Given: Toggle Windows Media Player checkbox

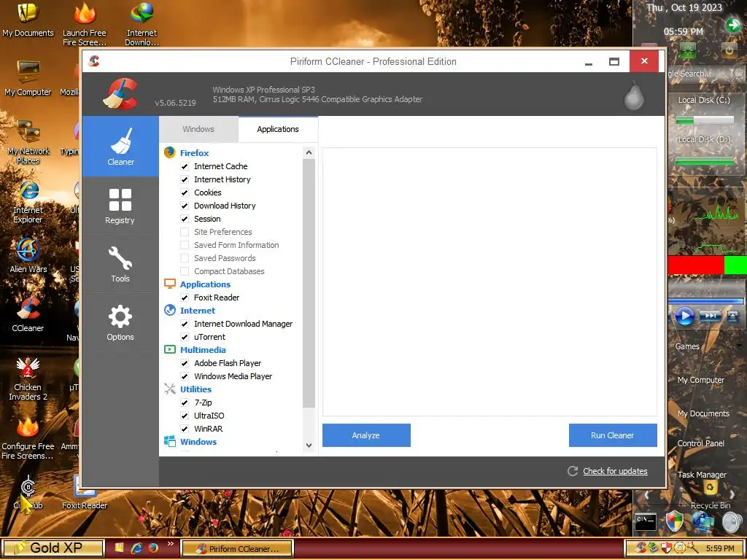Looking at the screenshot, I should click(x=185, y=376).
